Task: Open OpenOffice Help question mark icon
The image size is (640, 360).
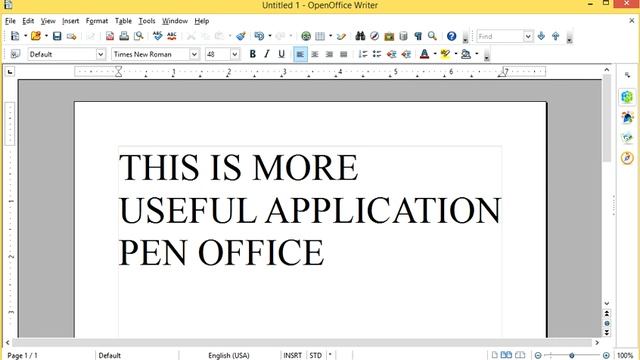Action: click(451, 36)
